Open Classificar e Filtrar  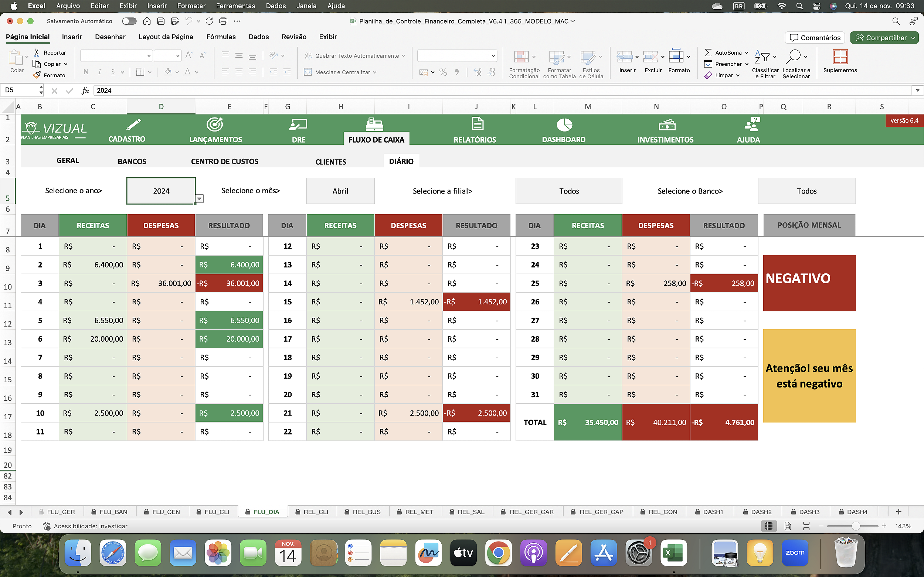(x=765, y=64)
